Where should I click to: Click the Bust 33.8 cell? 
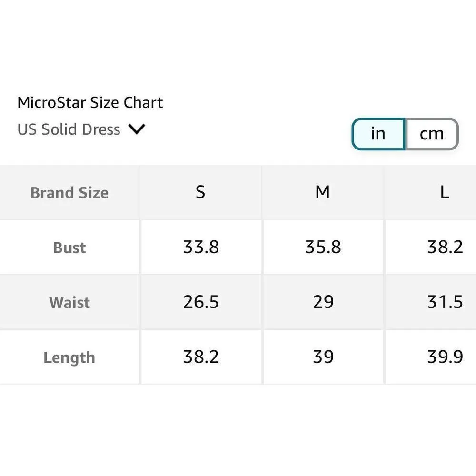coord(201,247)
